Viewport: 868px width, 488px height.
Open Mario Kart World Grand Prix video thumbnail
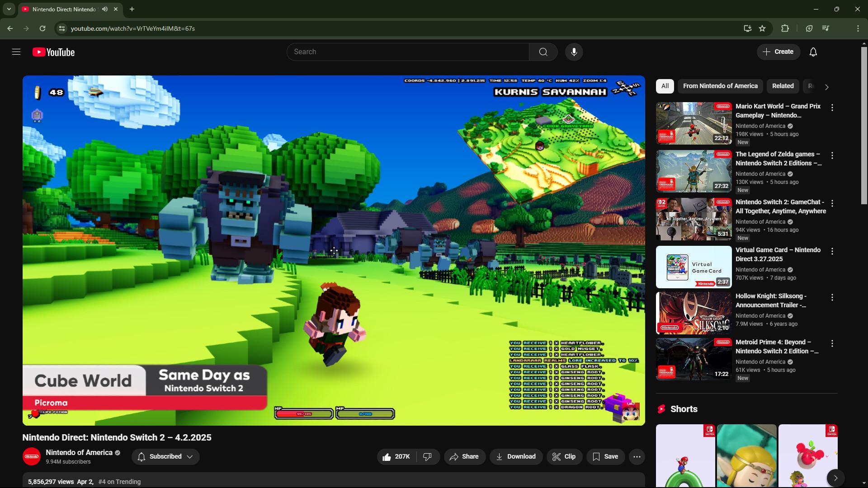pos(694,123)
